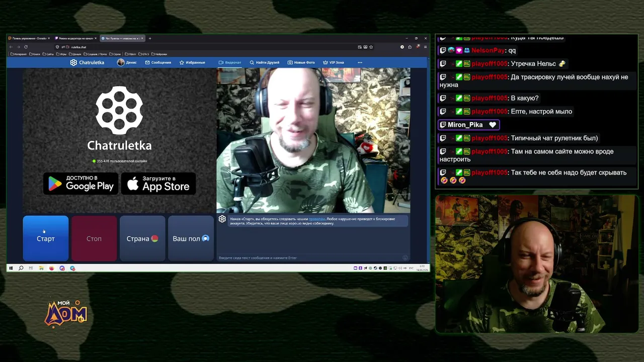Click the Chatruletka logo in the navbar

(x=87, y=62)
